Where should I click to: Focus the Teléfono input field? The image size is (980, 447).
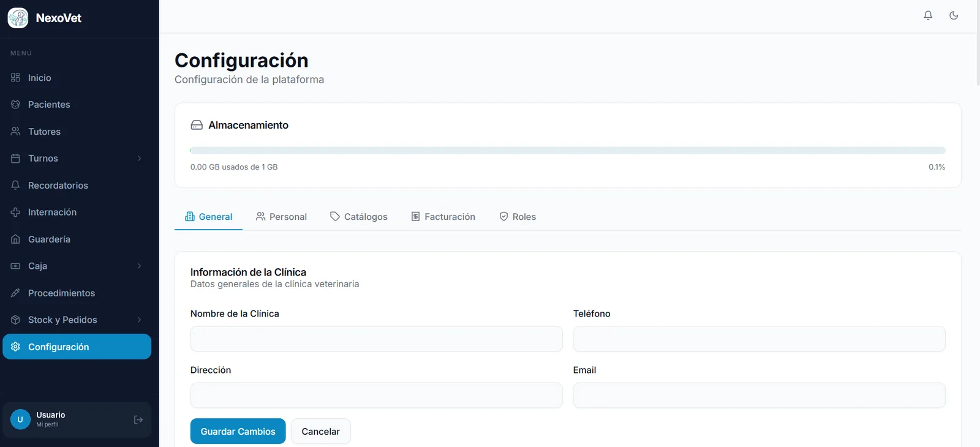[759, 339]
